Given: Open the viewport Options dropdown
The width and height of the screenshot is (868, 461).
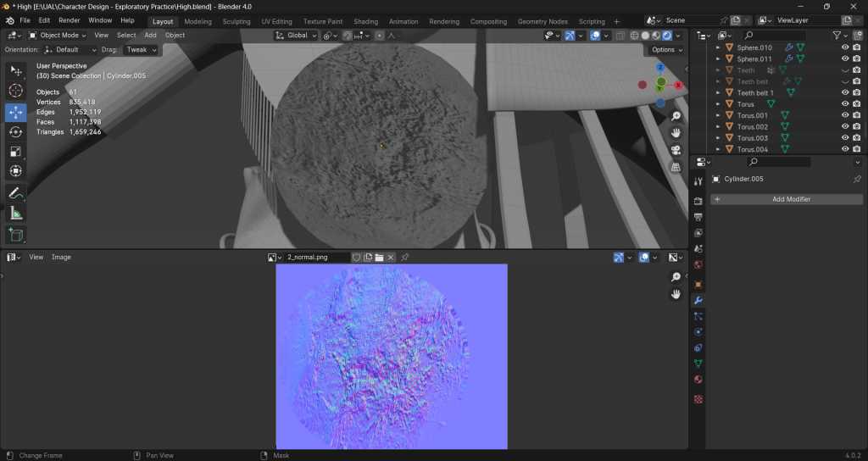Looking at the screenshot, I should 666,50.
